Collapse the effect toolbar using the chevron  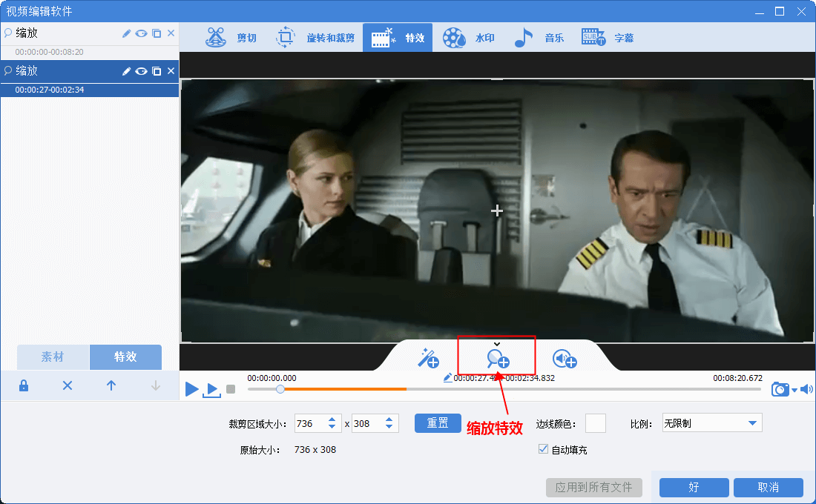(497, 344)
